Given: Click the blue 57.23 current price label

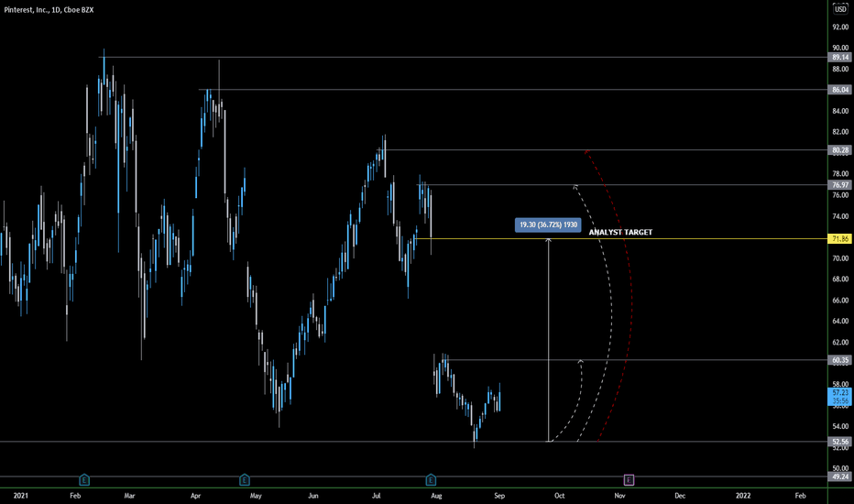Looking at the screenshot, I should [840, 396].
